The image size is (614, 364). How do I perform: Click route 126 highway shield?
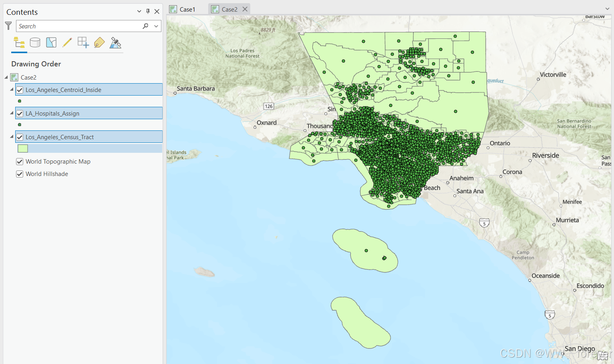coord(269,106)
